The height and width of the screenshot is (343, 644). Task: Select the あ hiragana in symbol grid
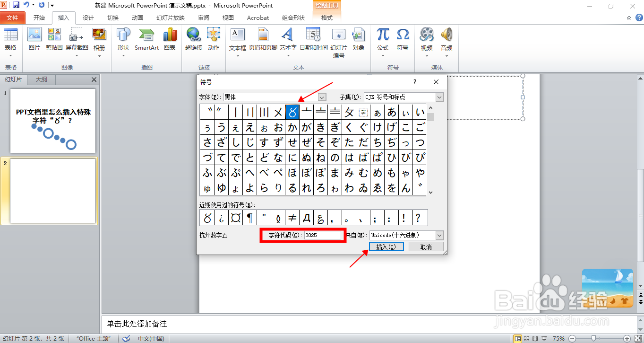coord(392,112)
